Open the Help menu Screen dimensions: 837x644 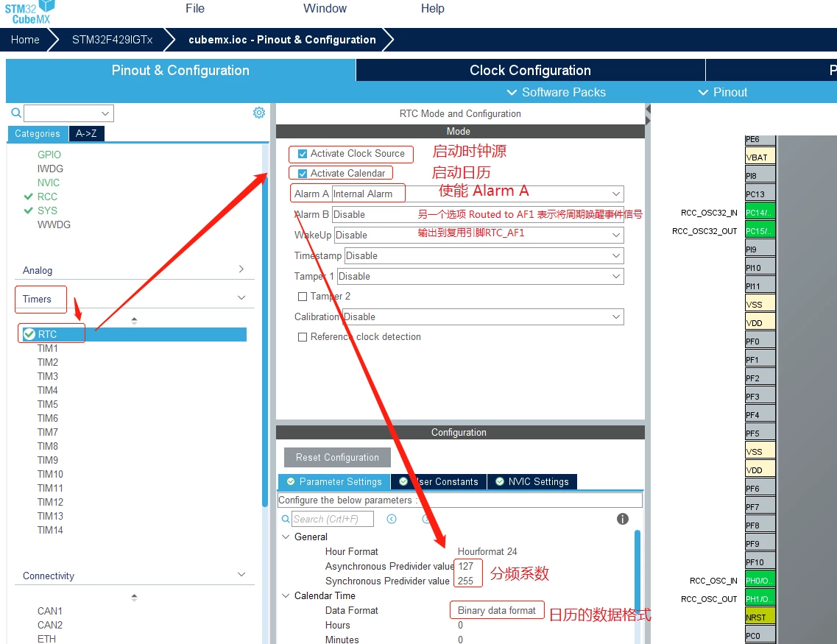tap(432, 9)
